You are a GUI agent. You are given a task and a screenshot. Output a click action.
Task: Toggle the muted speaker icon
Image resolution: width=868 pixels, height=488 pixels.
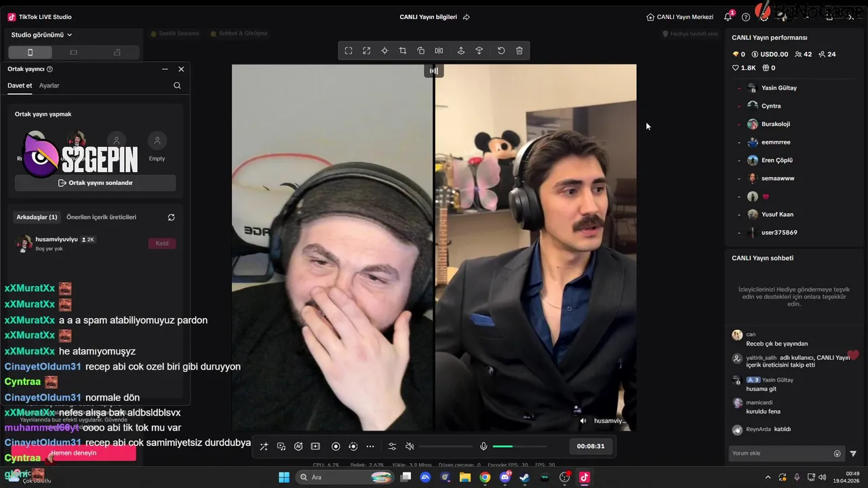point(410,446)
